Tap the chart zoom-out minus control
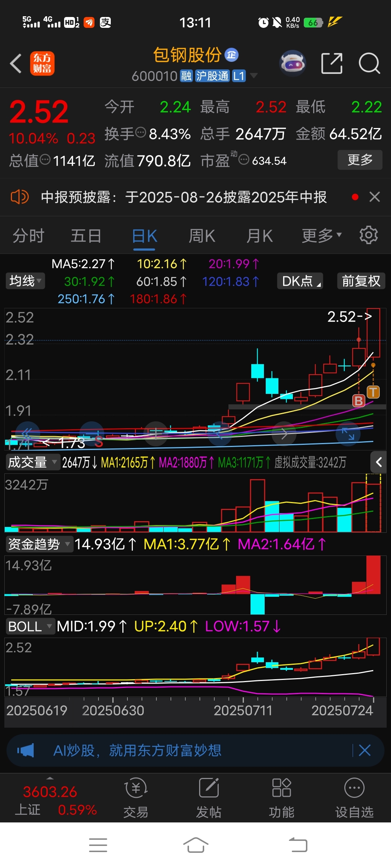The width and height of the screenshot is (391, 868). pyautogui.click(x=92, y=433)
